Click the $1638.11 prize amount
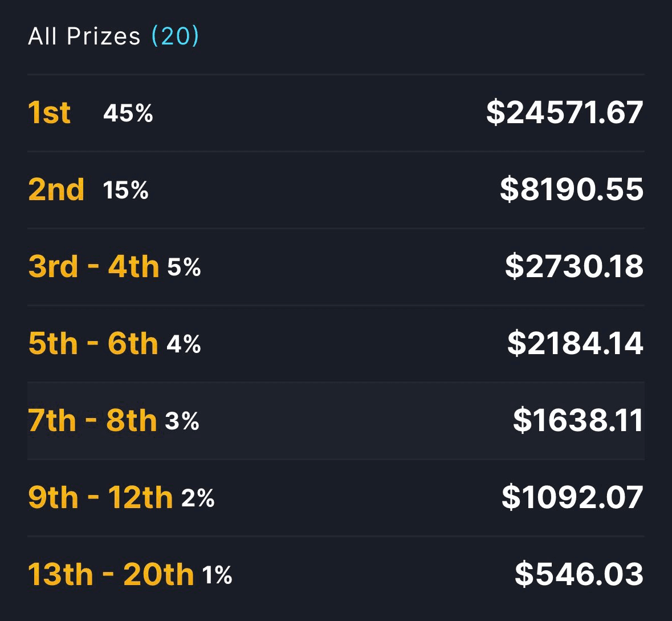The width and height of the screenshot is (672, 621). tap(578, 421)
